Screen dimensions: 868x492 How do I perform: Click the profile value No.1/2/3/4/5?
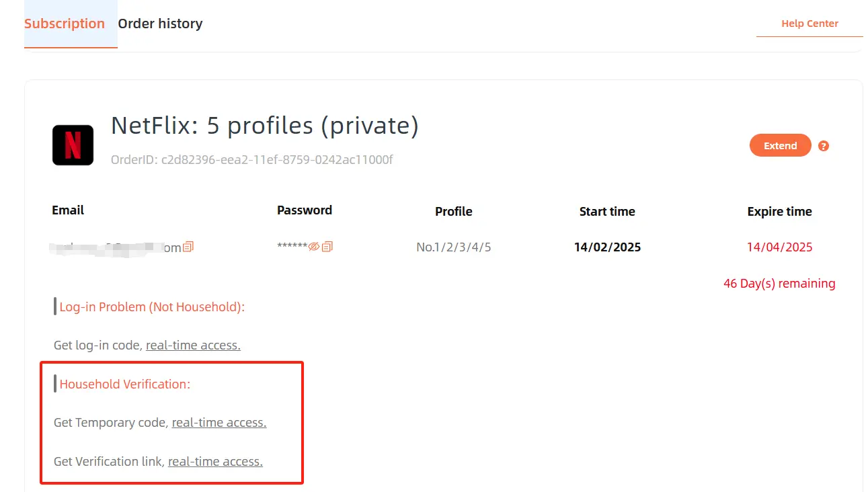click(x=454, y=247)
